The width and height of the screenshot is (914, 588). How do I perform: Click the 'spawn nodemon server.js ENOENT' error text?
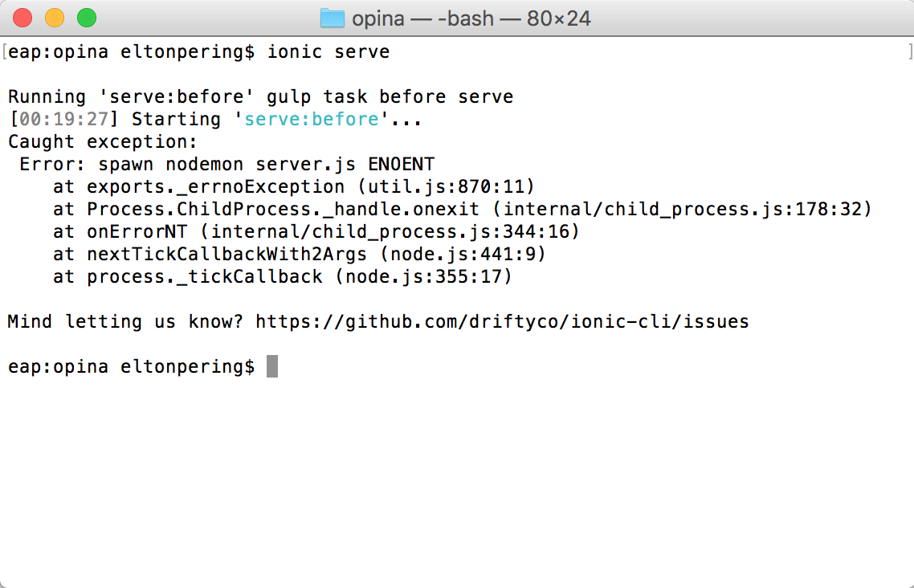click(x=266, y=165)
